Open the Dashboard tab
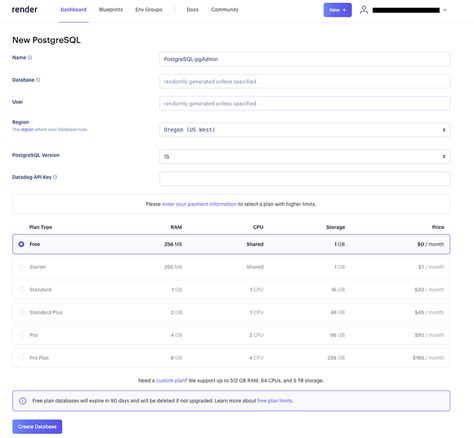Screen dimensions: 474x438 73,10
